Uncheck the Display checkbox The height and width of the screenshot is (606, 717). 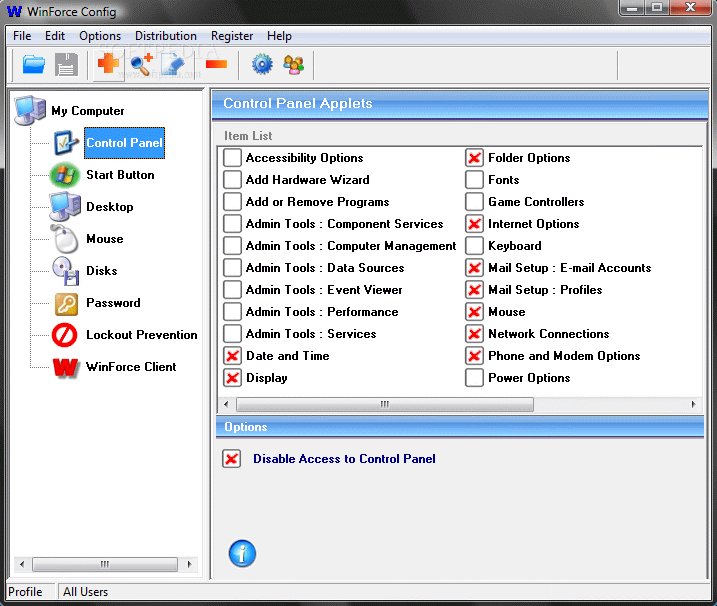pos(232,378)
